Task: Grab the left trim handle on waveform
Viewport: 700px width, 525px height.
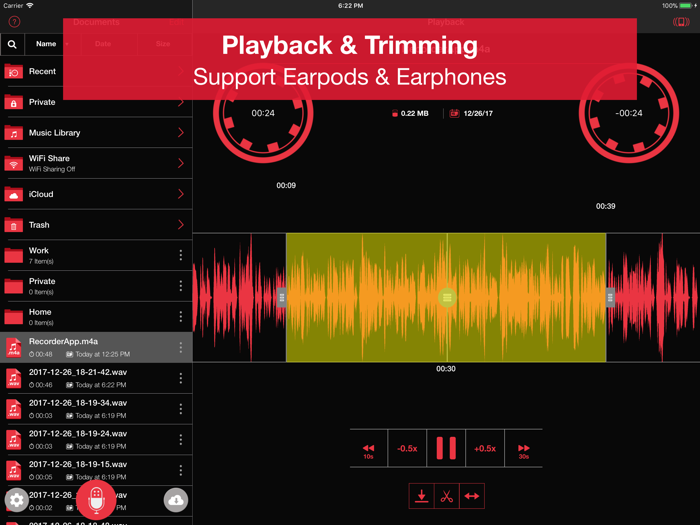Action: point(282,298)
